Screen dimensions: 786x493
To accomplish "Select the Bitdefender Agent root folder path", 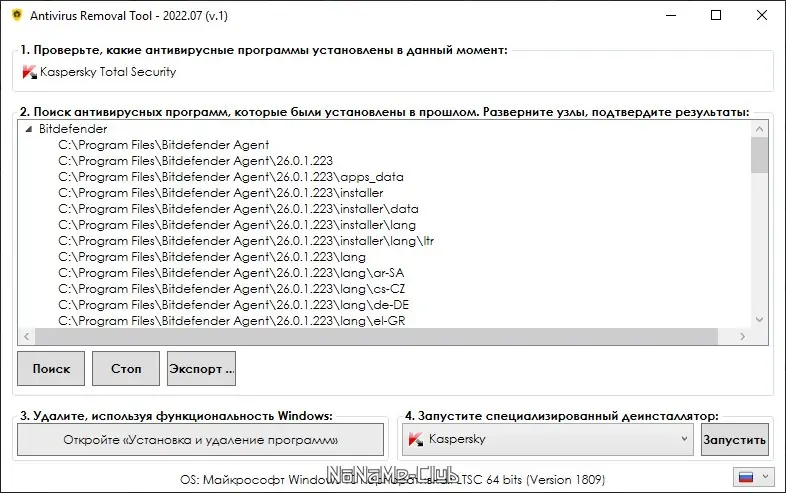I will click(163, 145).
